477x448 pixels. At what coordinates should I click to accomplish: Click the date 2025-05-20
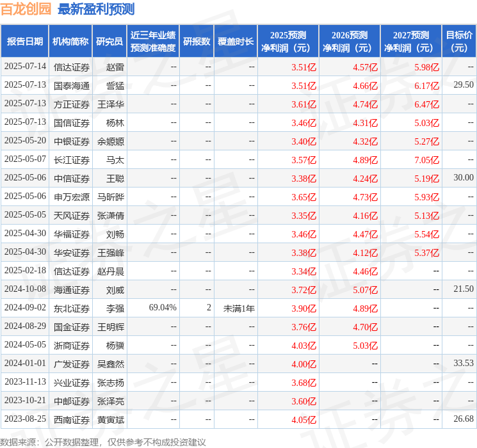pos(25,141)
